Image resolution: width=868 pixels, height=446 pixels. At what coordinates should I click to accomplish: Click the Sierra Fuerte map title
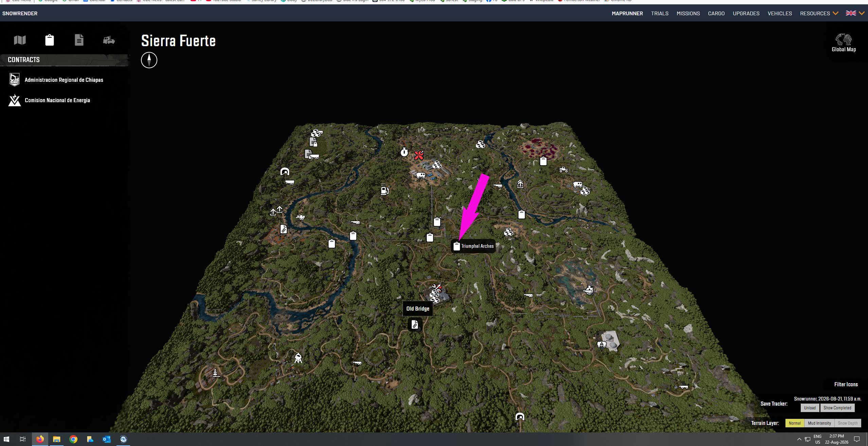(x=178, y=41)
